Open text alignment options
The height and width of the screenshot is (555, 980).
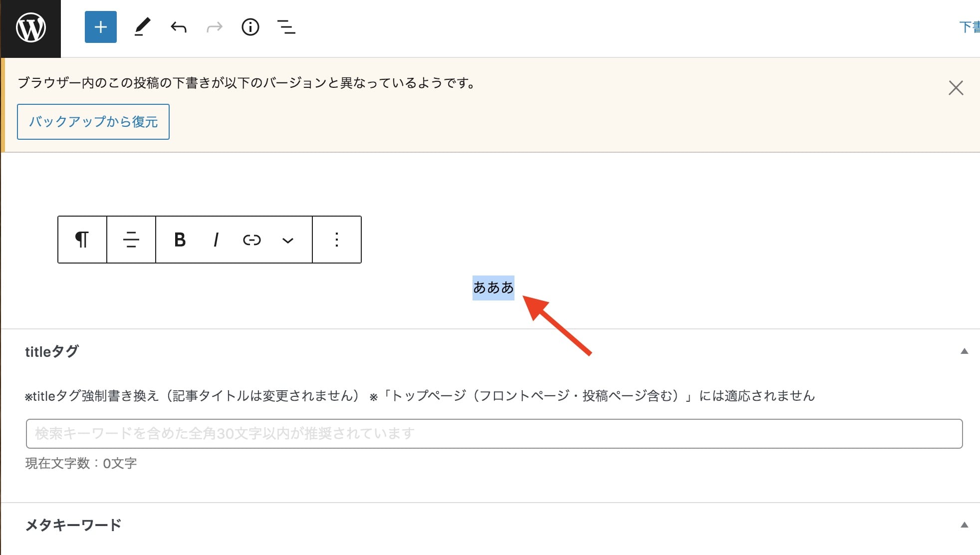[x=131, y=240]
